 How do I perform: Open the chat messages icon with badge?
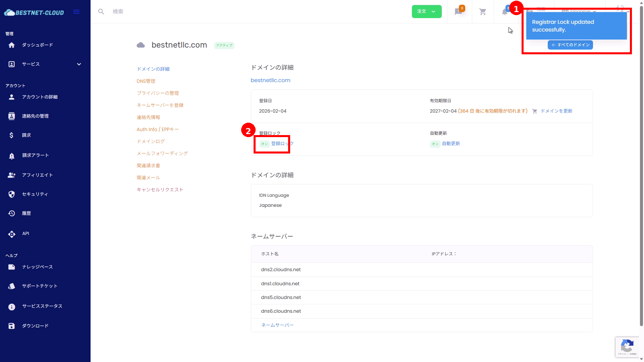pyautogui.click(x=458, y=12)
